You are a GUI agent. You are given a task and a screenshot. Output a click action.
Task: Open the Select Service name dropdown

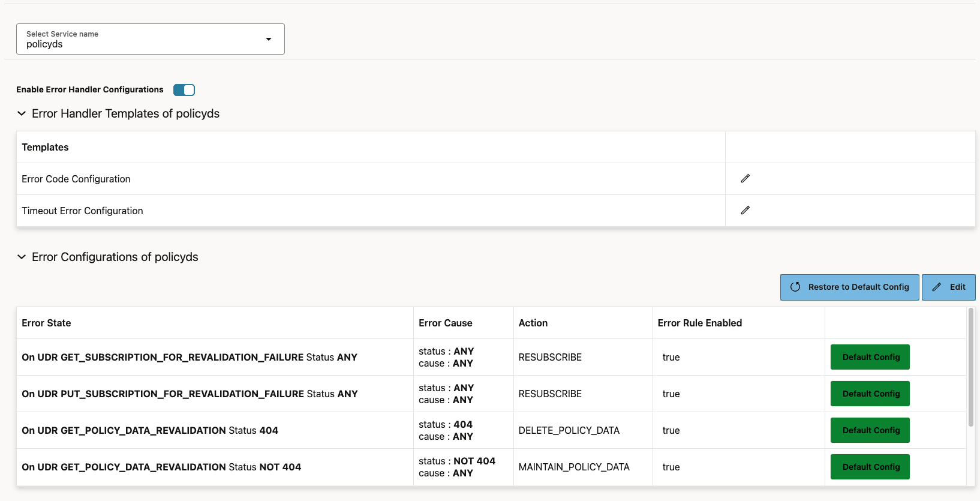(x=151, y=39)
